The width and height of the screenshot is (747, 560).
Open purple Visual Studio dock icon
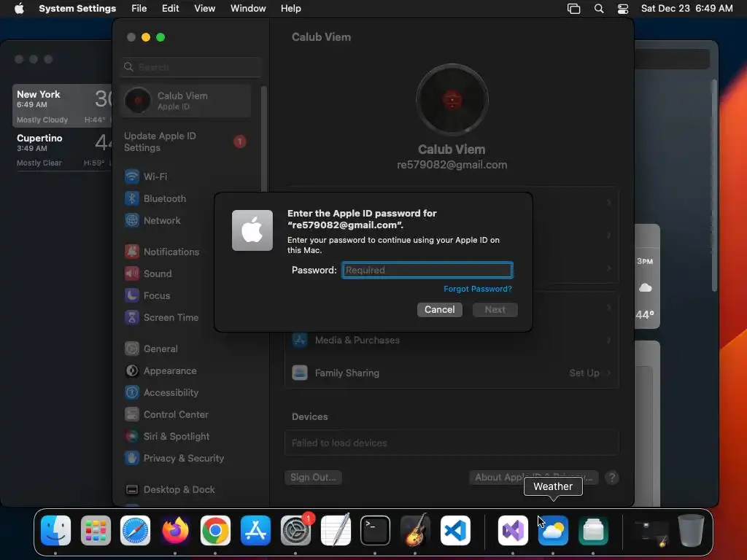pos(513,530)
